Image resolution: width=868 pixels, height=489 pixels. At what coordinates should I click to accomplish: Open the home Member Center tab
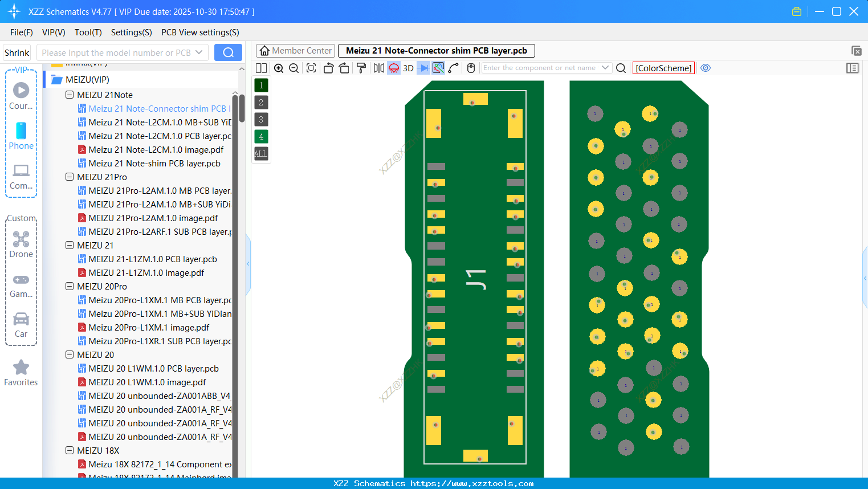[x=295, y=51]
